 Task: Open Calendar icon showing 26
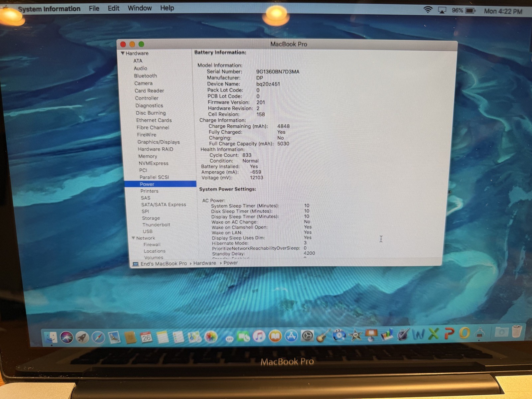(146, 337)
